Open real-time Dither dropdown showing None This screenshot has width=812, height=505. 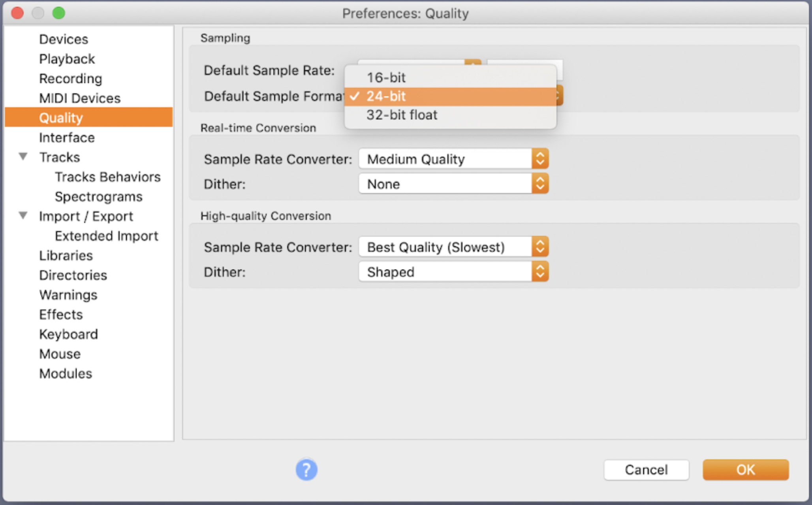click(453, 184)
